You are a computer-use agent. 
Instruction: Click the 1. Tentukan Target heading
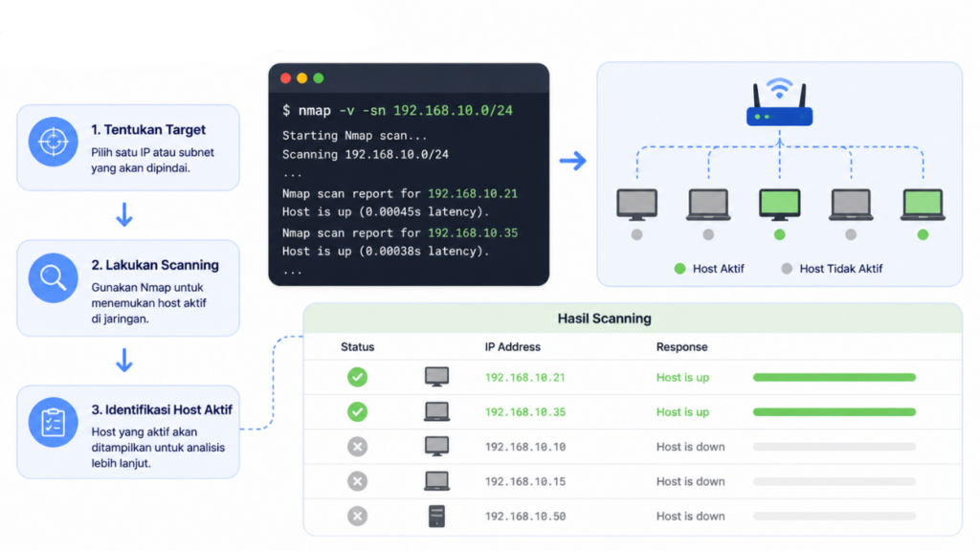point(148,130)
